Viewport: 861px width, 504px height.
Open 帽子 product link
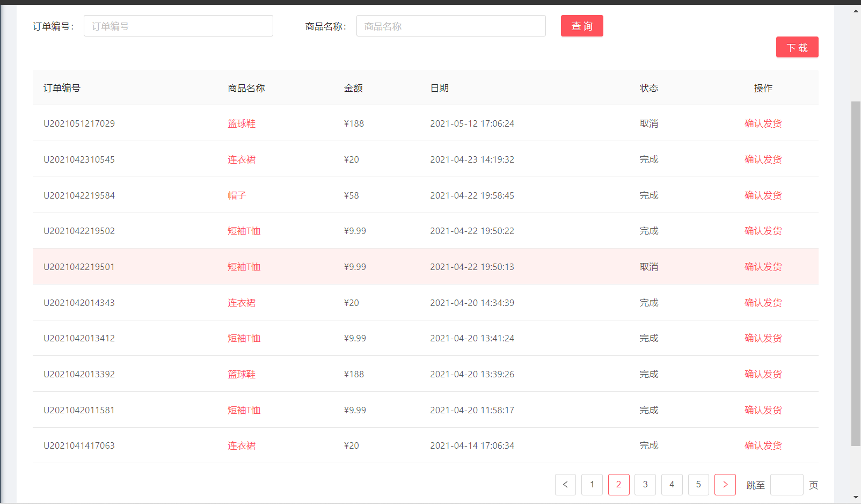pos(237,195)
